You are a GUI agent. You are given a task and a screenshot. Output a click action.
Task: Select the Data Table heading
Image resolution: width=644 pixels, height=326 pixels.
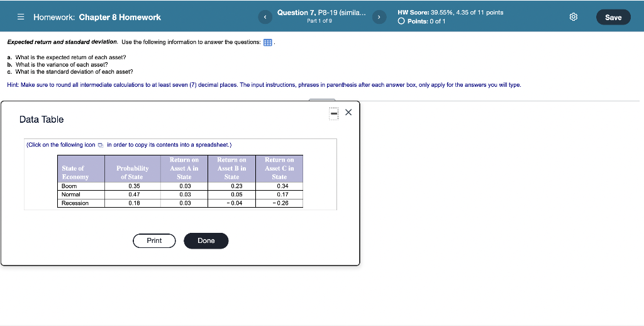point(42,120)
